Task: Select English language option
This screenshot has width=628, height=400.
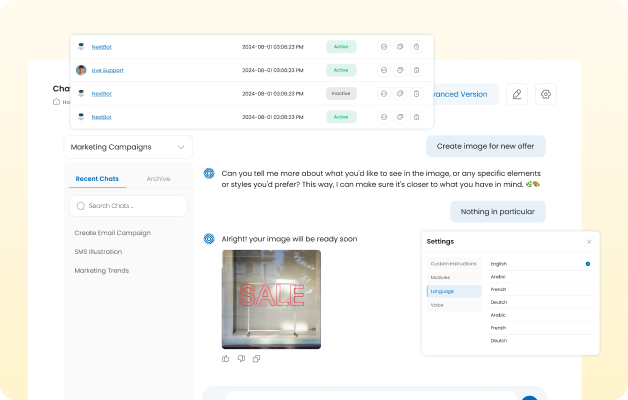Action: point(499,263)
